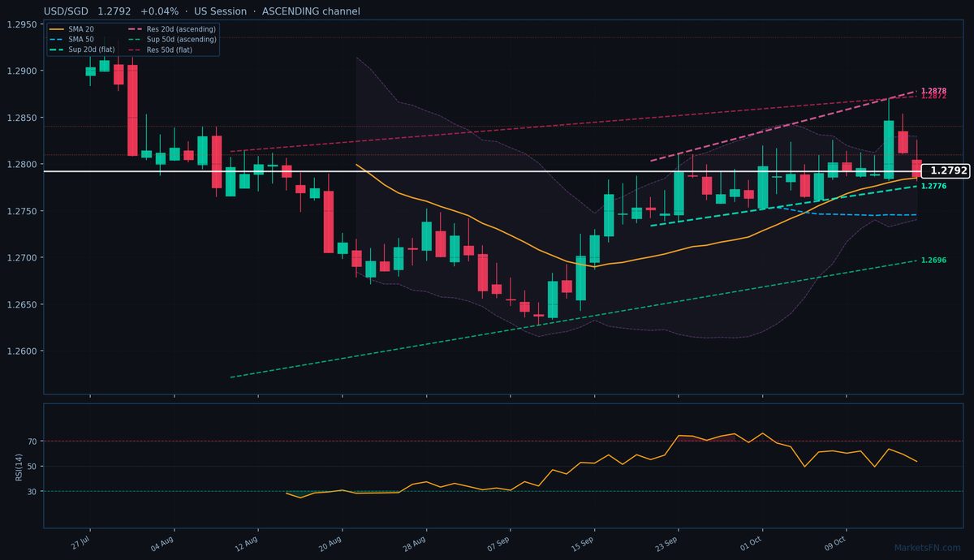Click the 27 Jul date label
The height and width of the screenshot is (560, 974).
(80, 541)
